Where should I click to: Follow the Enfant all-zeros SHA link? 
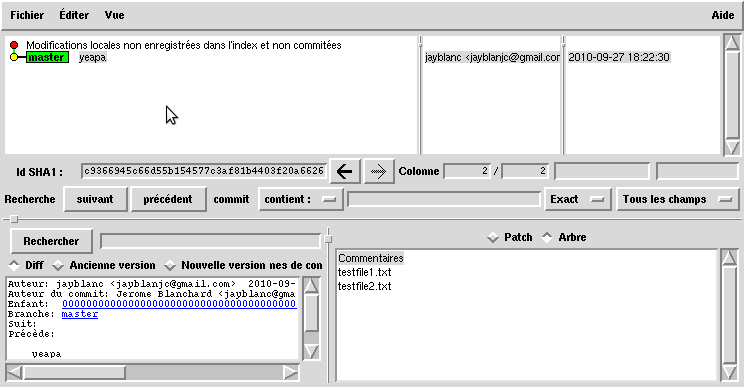click(179, 304)
